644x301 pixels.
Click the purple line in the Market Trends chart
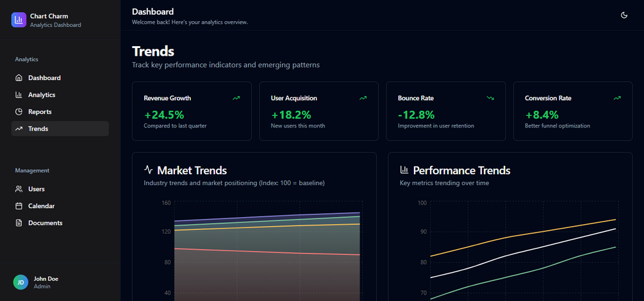(x=267, y=217)
